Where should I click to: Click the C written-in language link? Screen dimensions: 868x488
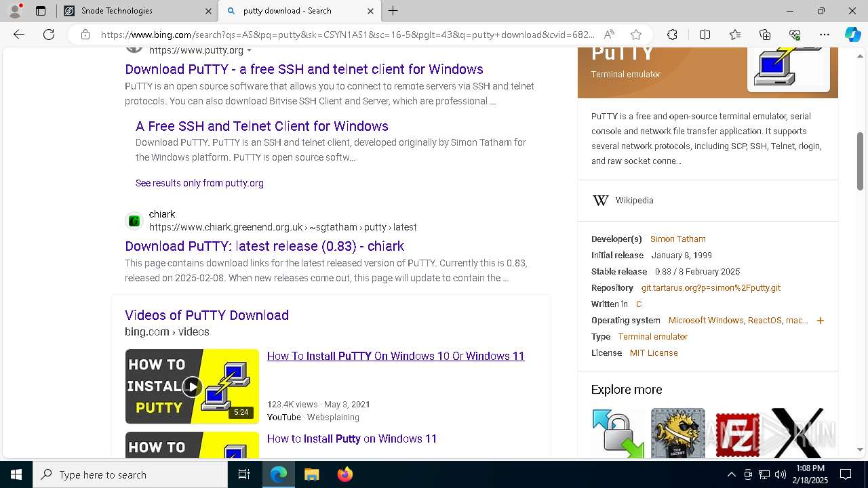tap(639, 304)
